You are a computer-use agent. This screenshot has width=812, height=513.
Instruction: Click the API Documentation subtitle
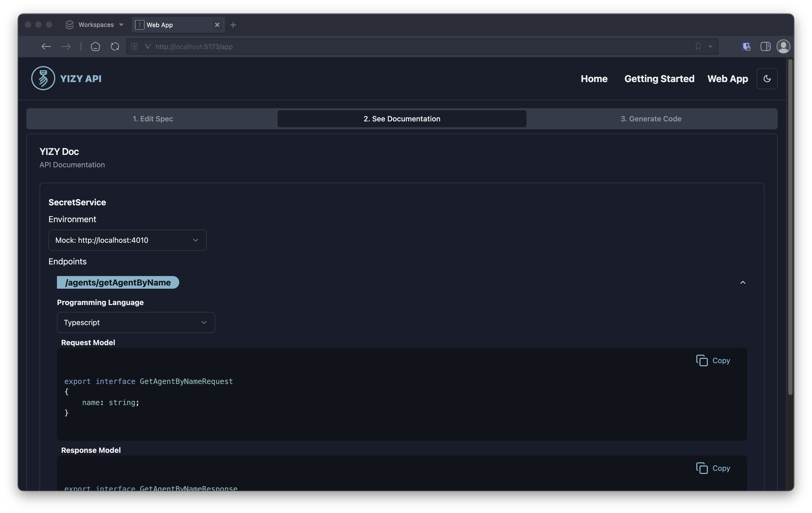pyautogui.click(x=72, y=165)
